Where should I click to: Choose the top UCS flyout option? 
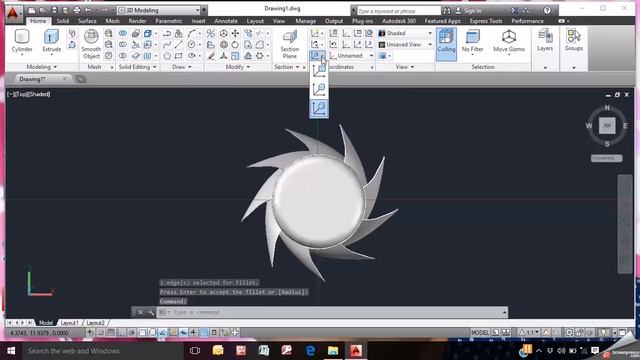pos(319,71)
